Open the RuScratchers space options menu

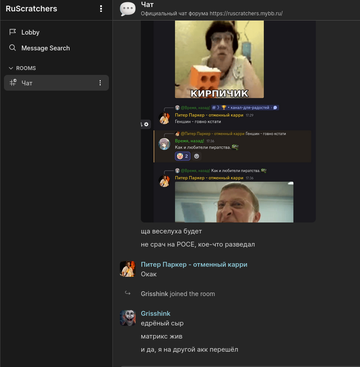101,9
